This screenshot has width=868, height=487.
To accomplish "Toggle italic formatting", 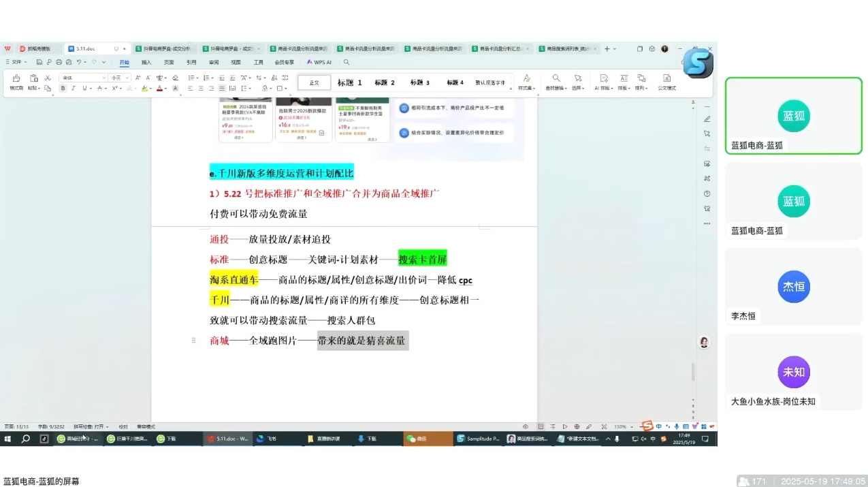I will tap(74, 88).
